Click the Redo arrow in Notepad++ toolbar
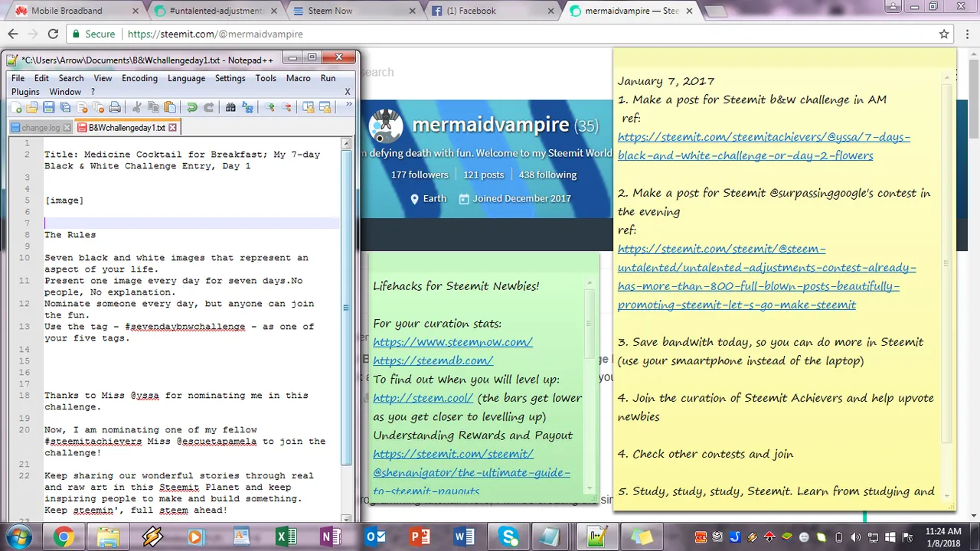Viewport: 980px width, 551px height. click(x=208, y=108)
